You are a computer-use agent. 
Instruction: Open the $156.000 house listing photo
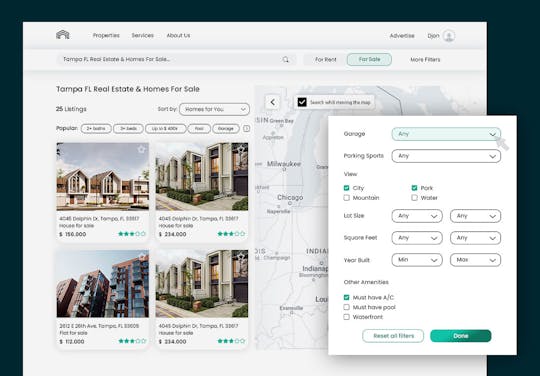[103, 176]
